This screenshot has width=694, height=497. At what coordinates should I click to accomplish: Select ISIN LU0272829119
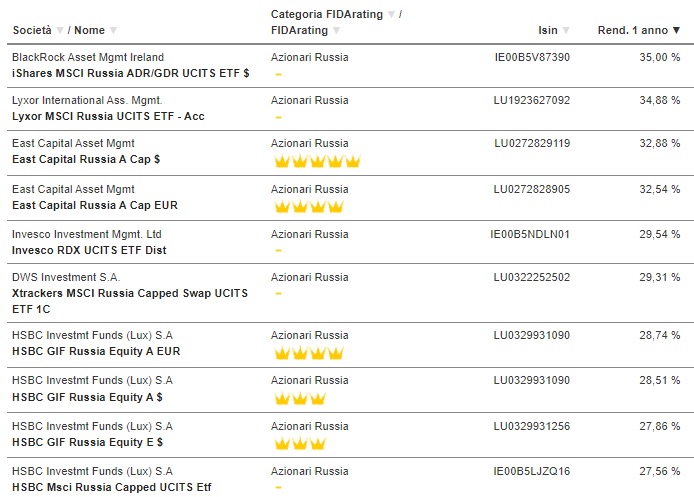tap(532, 143)
